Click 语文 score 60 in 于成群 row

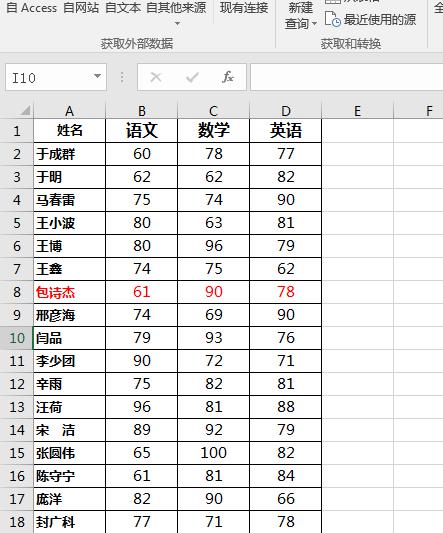tap(142, 154)
